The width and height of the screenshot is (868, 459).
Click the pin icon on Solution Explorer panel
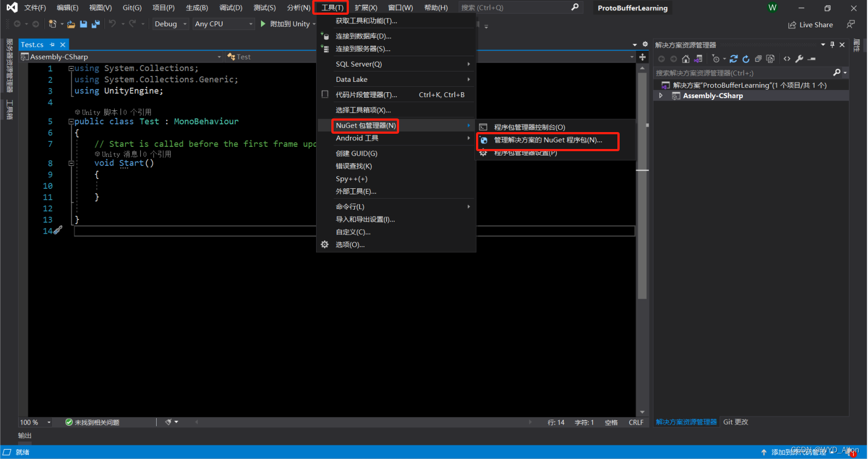833,45
